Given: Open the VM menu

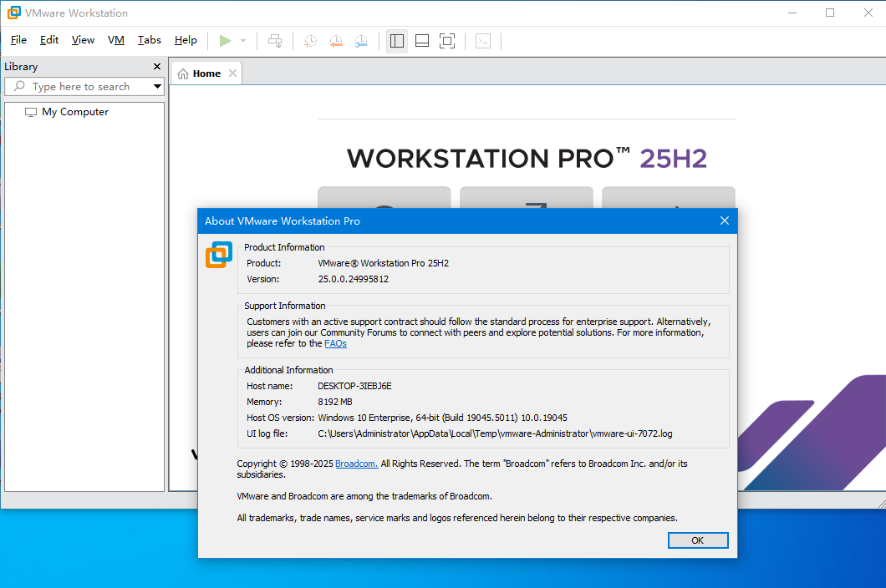Looking at the screenshot, I should (x=116, y=40).
